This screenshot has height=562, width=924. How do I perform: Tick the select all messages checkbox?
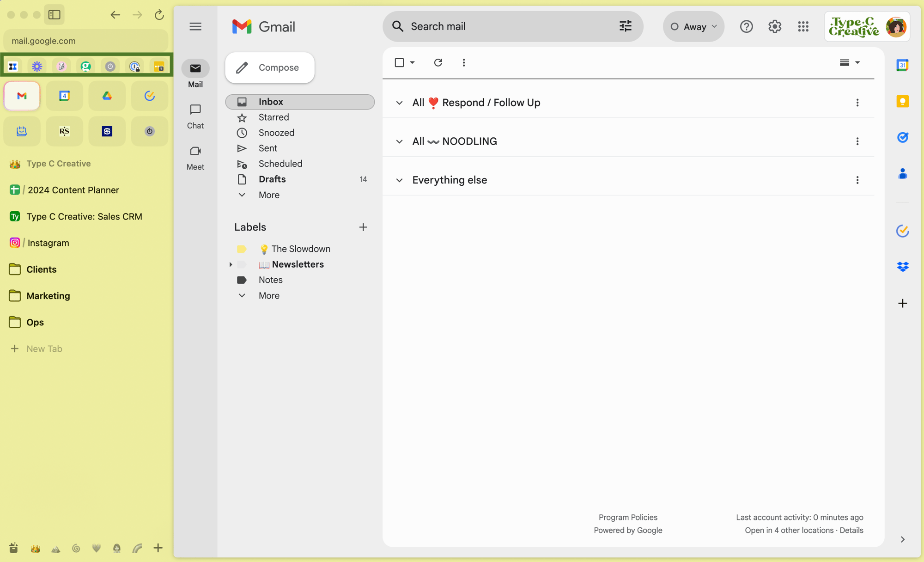click(x=400, y=62)
